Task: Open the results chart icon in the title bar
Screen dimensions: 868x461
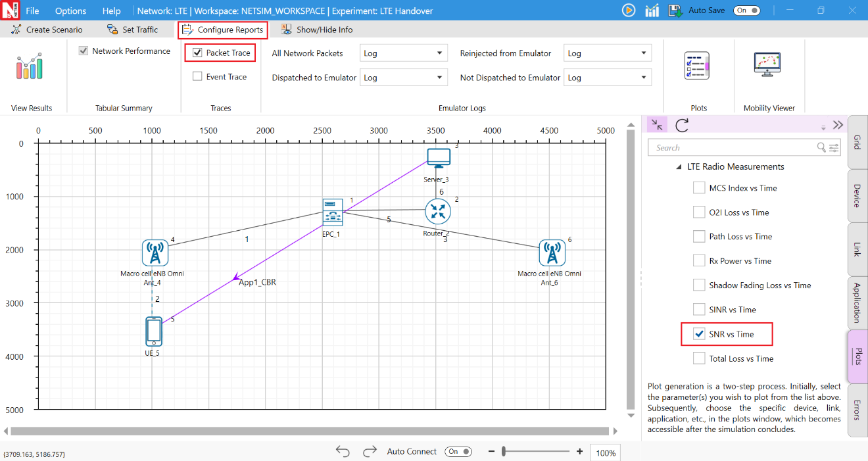Action: pyautogui.click(x=652, y=11)
